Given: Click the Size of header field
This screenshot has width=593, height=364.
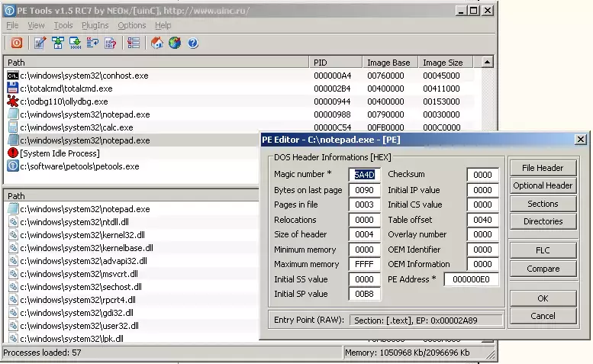Looking at the screenshot, I should tap(364, 234).
